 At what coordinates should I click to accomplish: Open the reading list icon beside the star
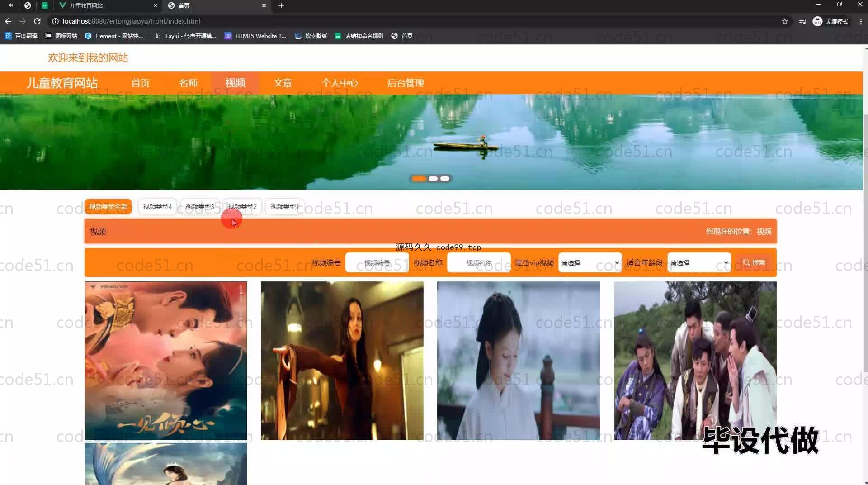[802, 21]
